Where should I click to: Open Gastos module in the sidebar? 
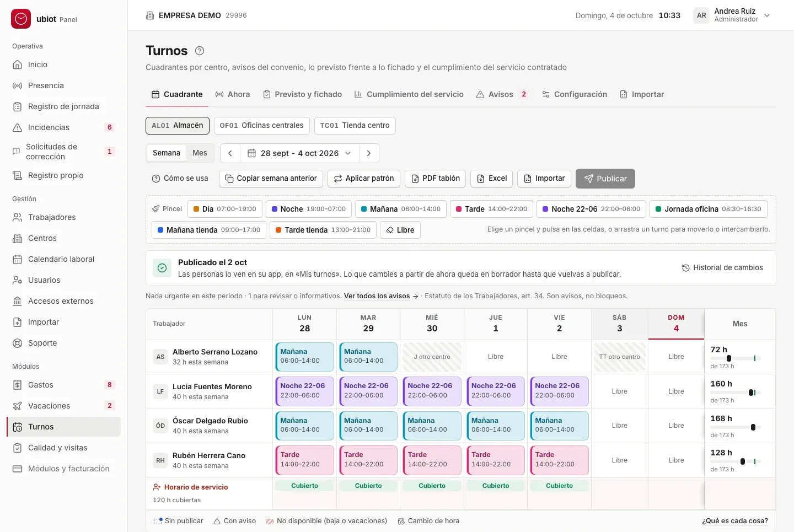(x=63, y=385)
